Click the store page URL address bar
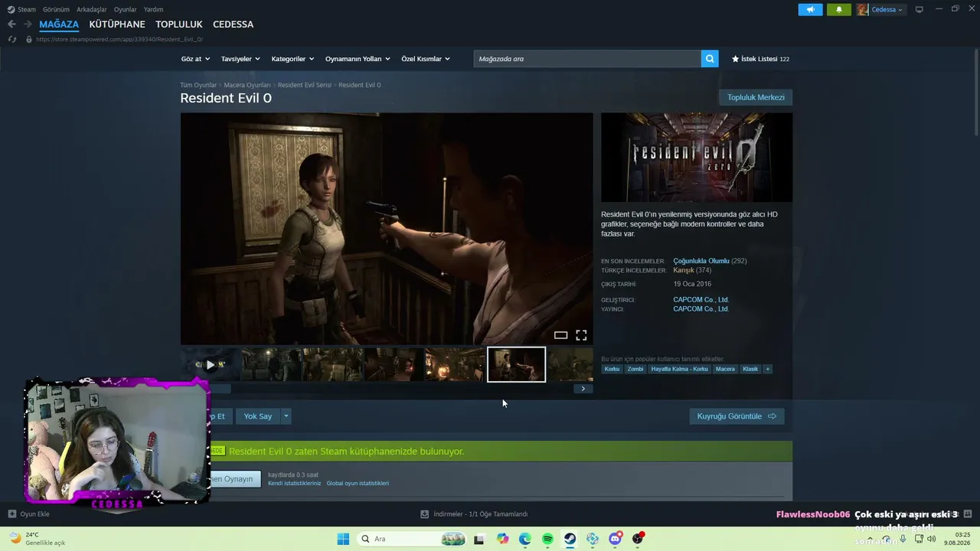980x551 pixels. point(119,39)
